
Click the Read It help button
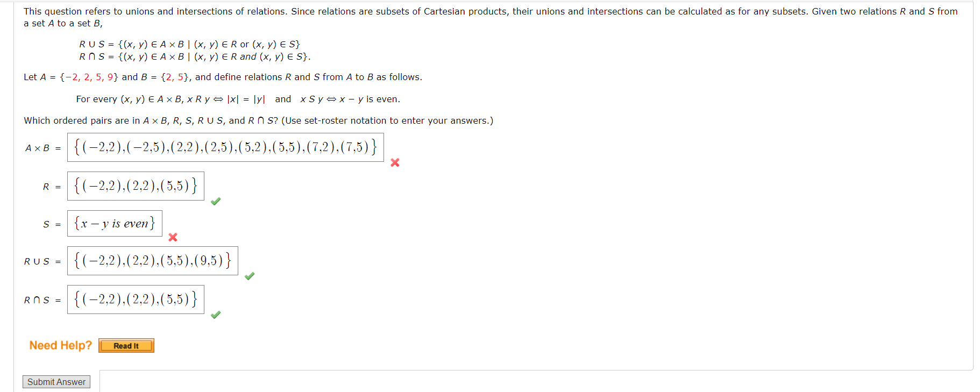(x=126, y=346)
